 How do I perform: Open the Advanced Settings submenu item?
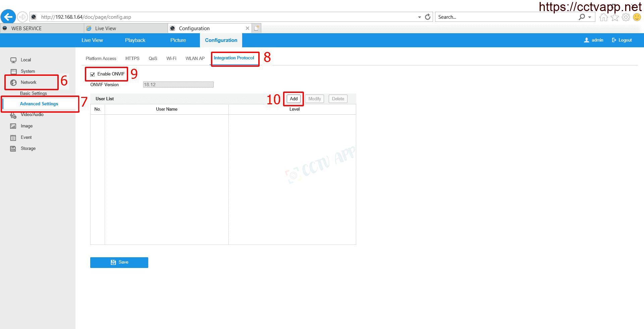pyautogui.click(x=39, y=104)
